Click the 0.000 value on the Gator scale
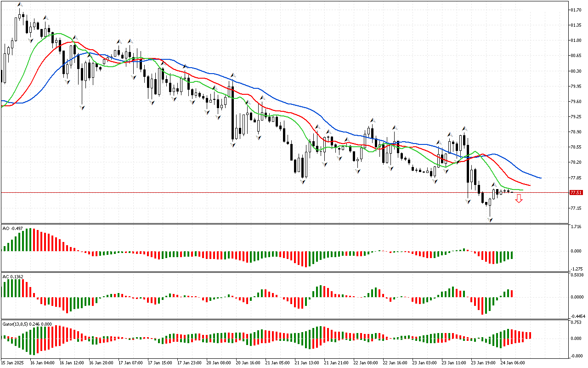 [x=576, y=339]
